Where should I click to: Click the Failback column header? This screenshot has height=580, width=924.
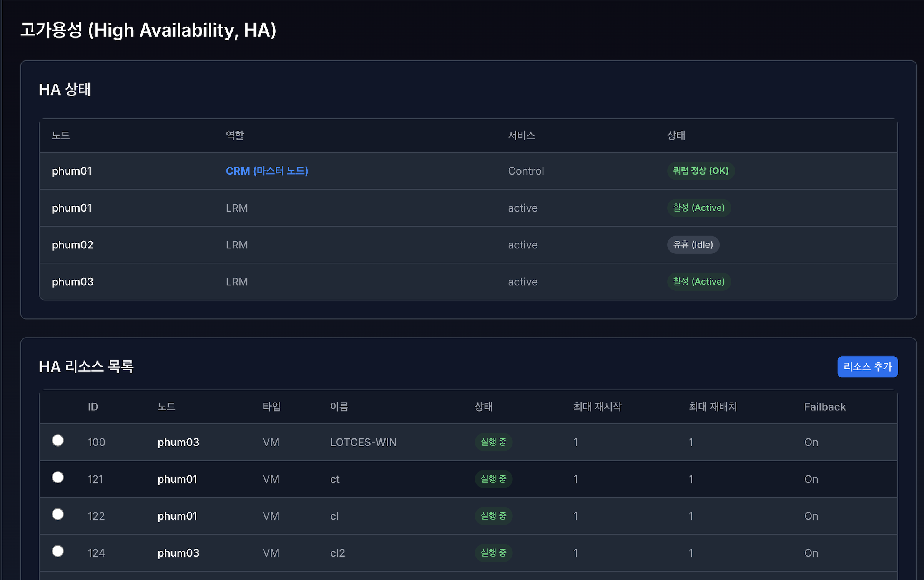(825, 407)
